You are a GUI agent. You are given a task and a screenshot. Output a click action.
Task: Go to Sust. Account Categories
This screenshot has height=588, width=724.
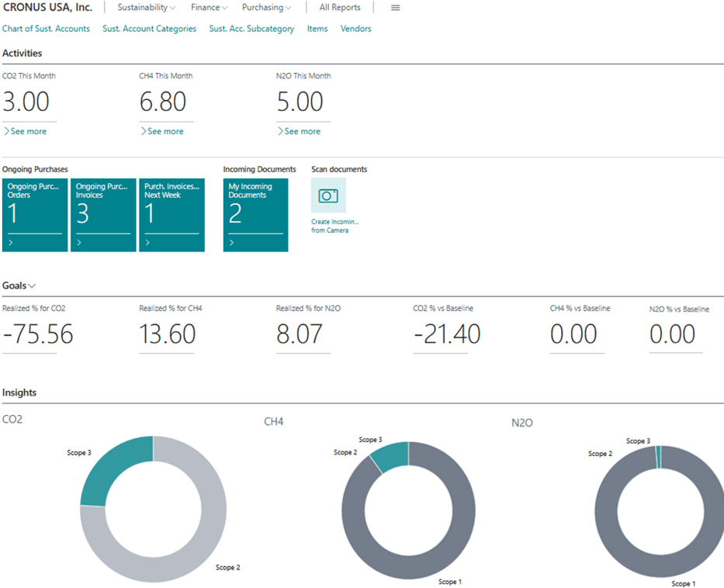tap(149, 29)
